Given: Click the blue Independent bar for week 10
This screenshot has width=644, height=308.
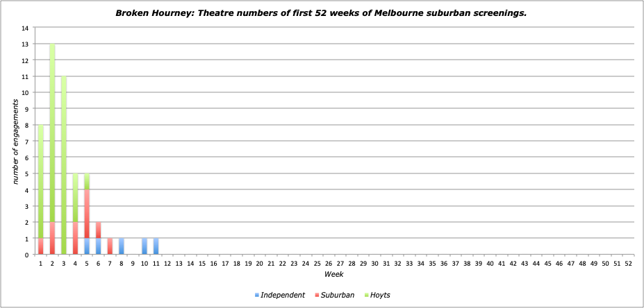Looking at the screenshot, I should [145, 246].
